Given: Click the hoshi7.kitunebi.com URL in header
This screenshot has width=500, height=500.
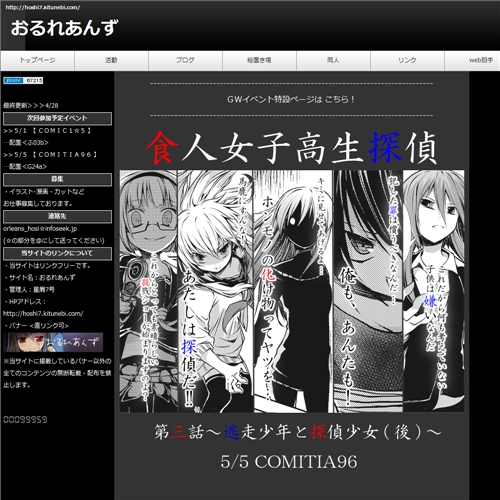Looking at the screenshot, I should point(43,7).
